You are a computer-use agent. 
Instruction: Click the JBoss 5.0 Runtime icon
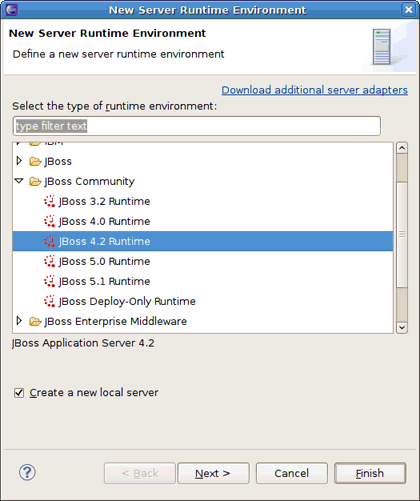49,261
